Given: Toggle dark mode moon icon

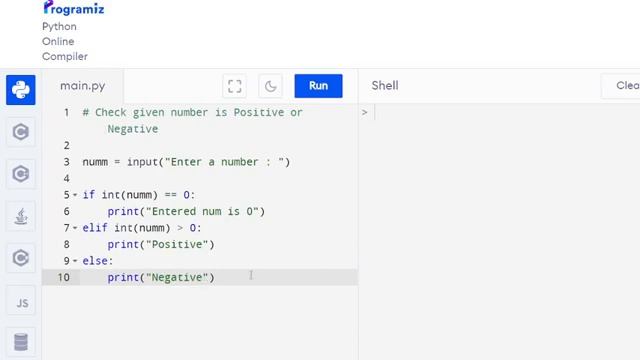Looking at the screenshot, I should click(x=270, y=86).
